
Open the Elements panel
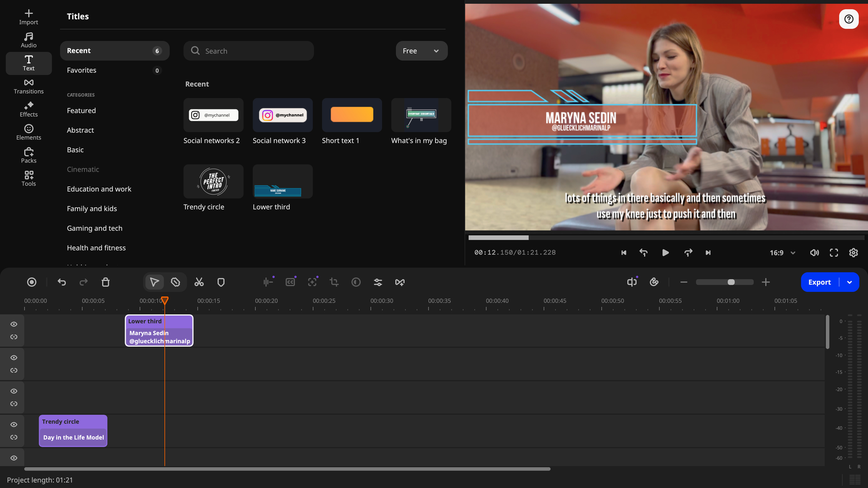click(x=29, y=133)
